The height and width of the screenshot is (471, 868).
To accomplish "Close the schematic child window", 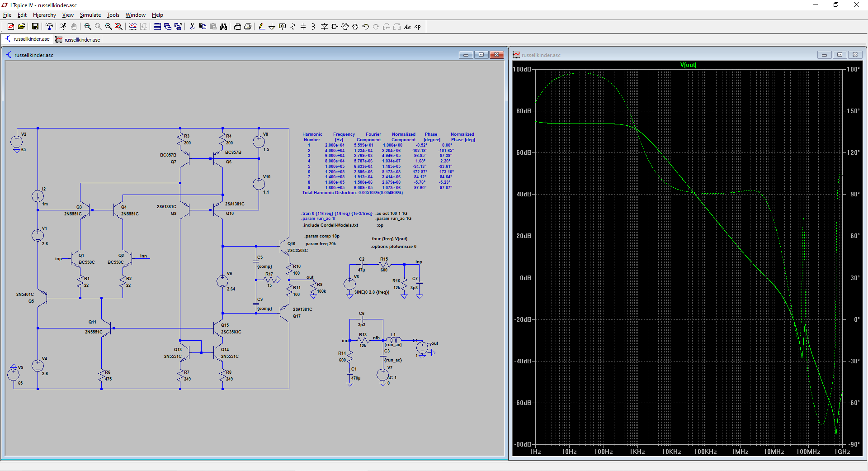I will (x=497, y=55).
